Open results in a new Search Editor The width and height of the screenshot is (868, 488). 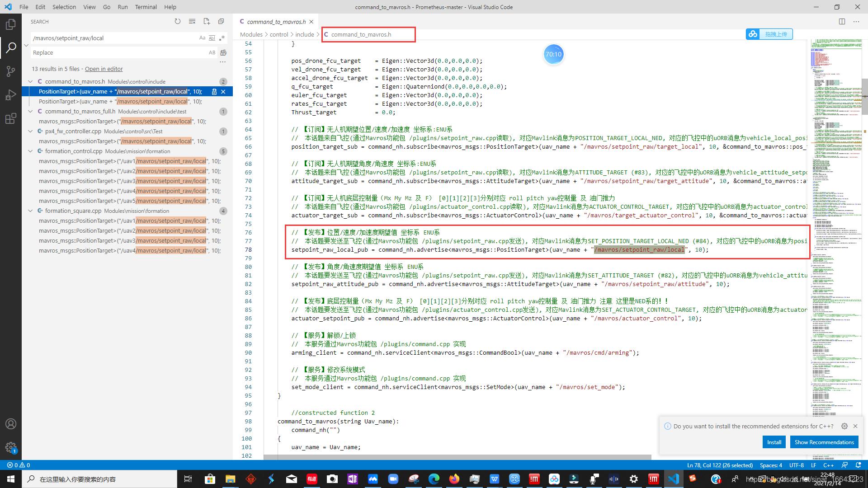[207, 21]
